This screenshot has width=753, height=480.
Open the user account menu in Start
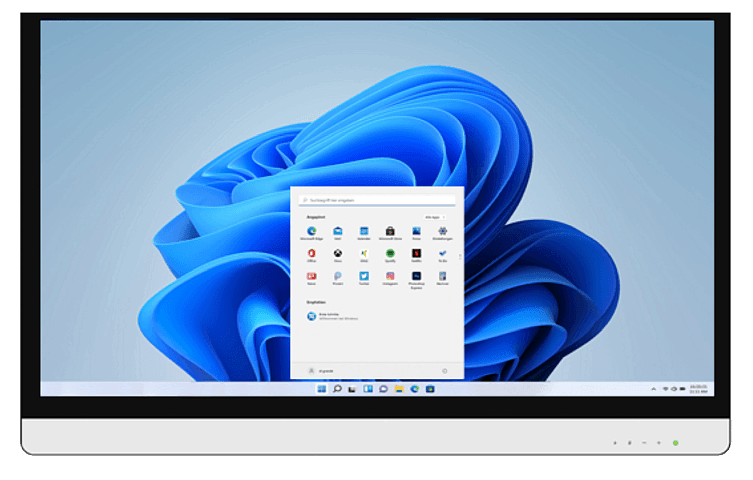tap(320, 371)
